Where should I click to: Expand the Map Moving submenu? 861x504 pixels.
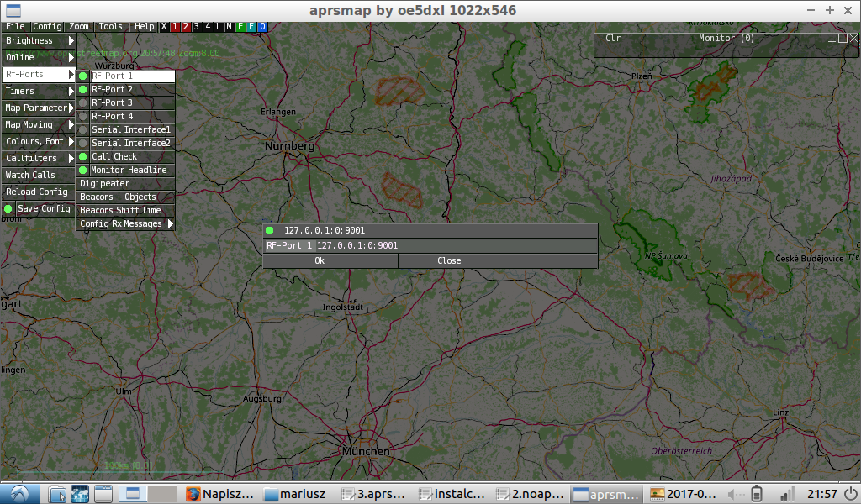(x=39, y=124)
